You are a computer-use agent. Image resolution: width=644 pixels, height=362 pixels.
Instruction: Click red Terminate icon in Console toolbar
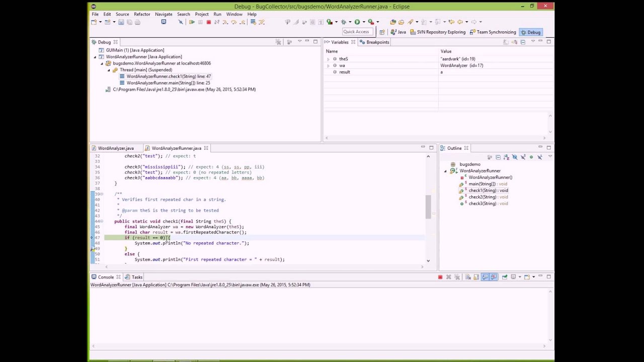click(440, 277)
